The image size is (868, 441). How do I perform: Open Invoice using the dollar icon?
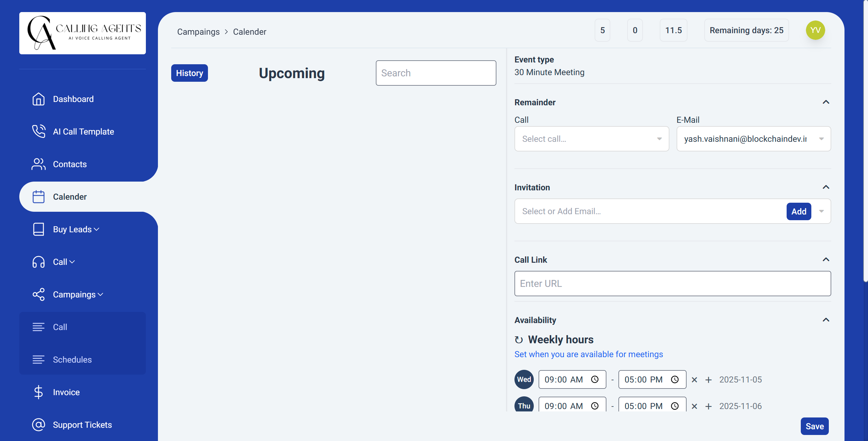coord(38,392)
